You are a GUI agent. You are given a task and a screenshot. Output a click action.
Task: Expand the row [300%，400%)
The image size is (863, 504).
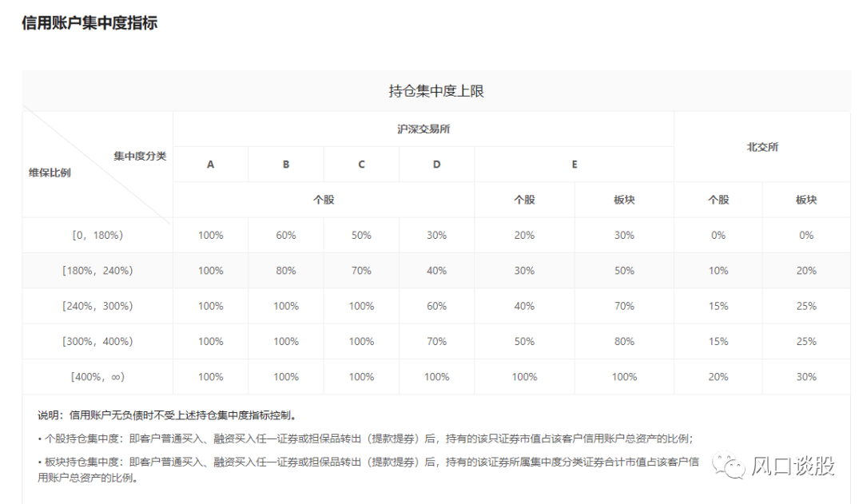[97, 341]
